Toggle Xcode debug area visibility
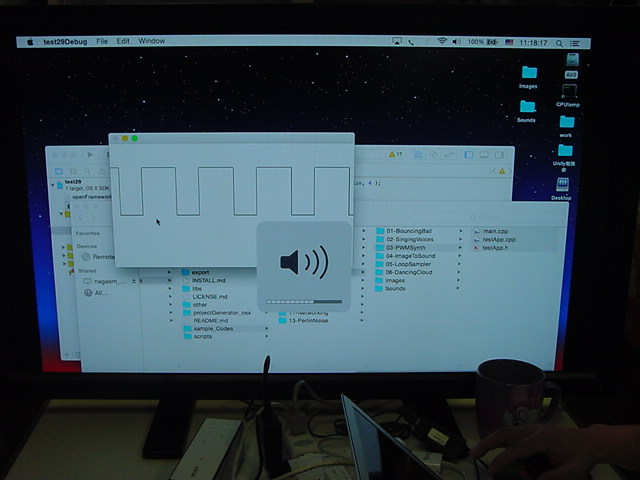This screenshot has width=640, height=480. [x=484, y=155]
